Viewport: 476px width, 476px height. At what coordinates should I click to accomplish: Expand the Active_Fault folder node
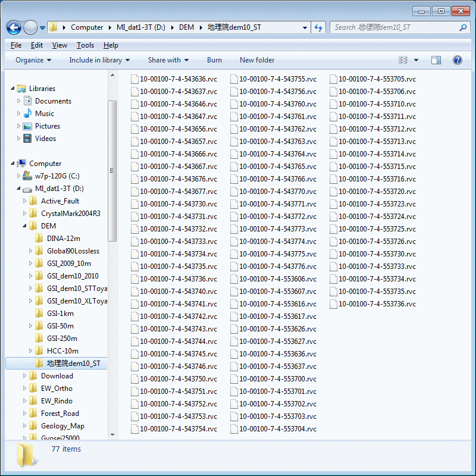(x=24, y=201)
